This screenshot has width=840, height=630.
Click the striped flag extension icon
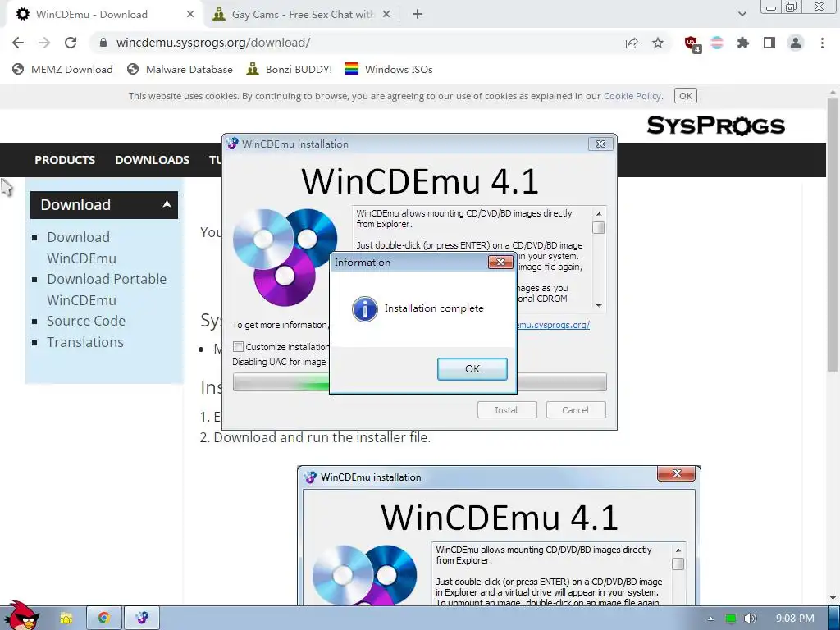[x=717, y=43]
